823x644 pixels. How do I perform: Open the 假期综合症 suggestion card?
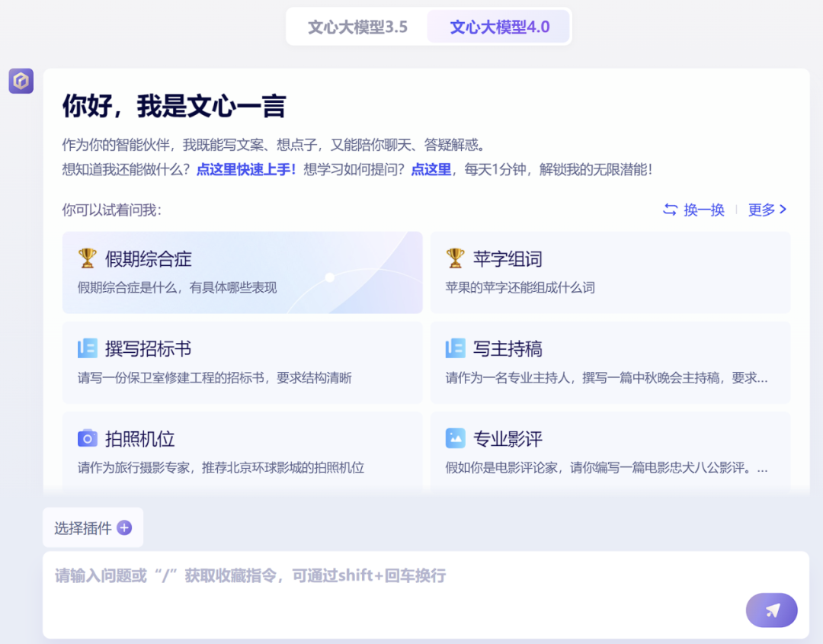point(242,273)
